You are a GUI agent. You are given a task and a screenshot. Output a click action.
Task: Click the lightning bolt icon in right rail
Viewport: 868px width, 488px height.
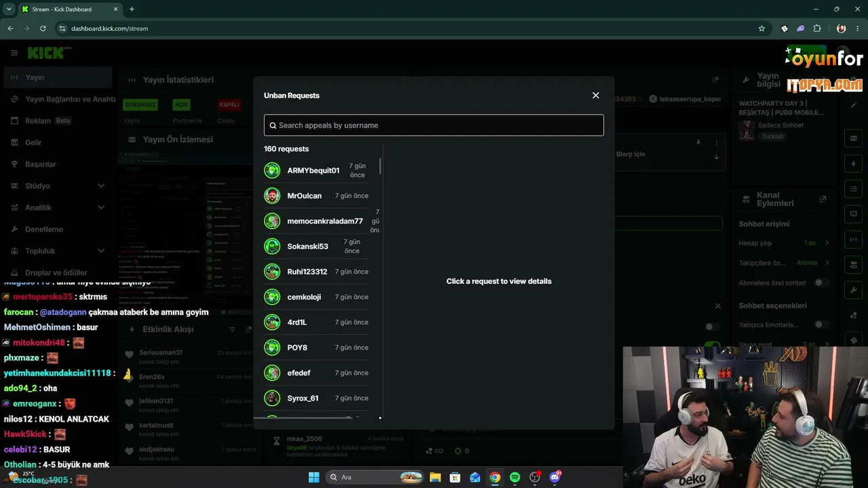(854, 164)
